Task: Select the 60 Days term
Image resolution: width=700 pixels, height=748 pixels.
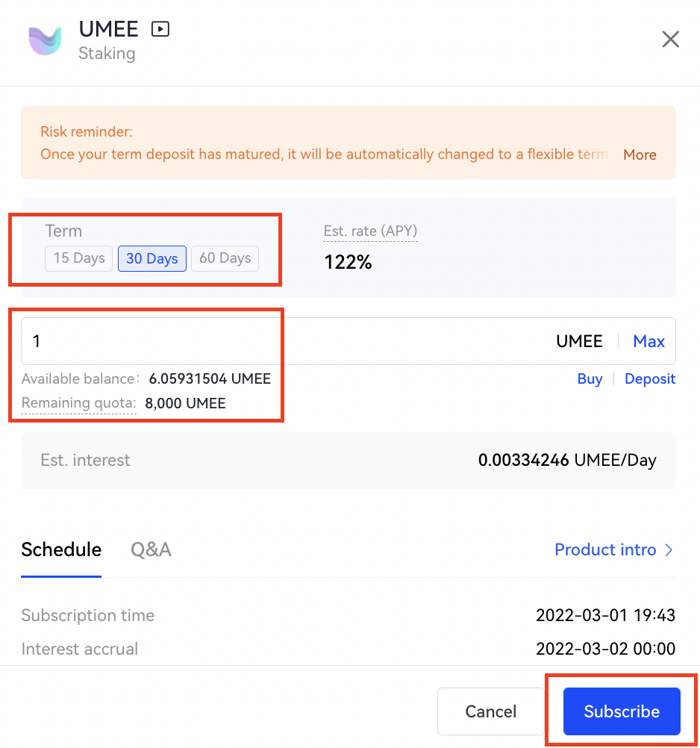Action: point(225,258)
